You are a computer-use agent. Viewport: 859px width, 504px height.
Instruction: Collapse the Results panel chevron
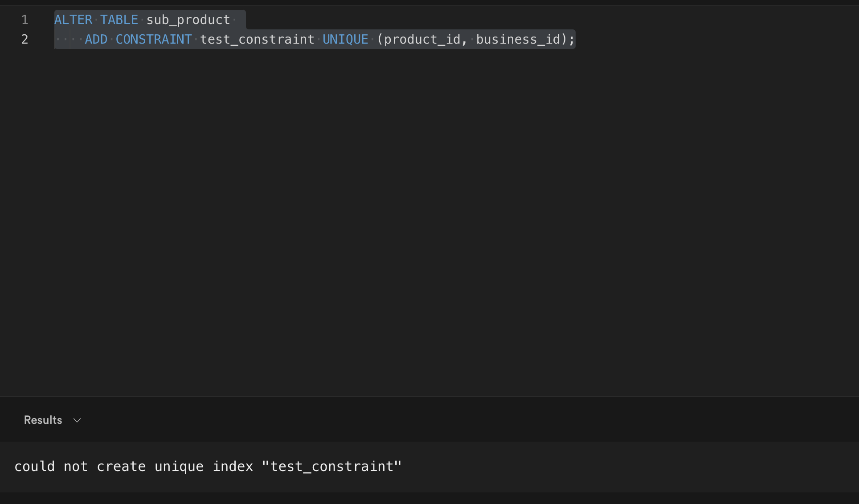(x=77, y=420)
